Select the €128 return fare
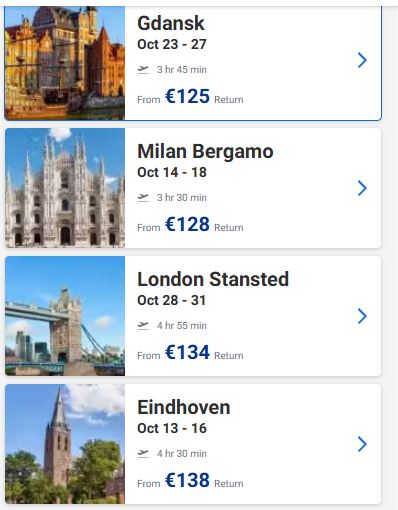Screen dimensions: 398x510 tap(187, 224)
